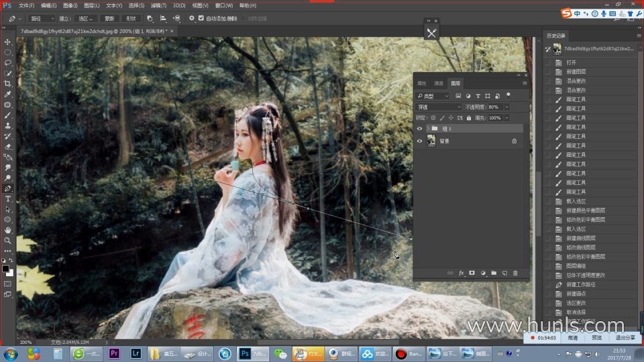The image size is (644, 362).
Task: Open blend mode 穿透 dropdown
Action: pos(439,107)
